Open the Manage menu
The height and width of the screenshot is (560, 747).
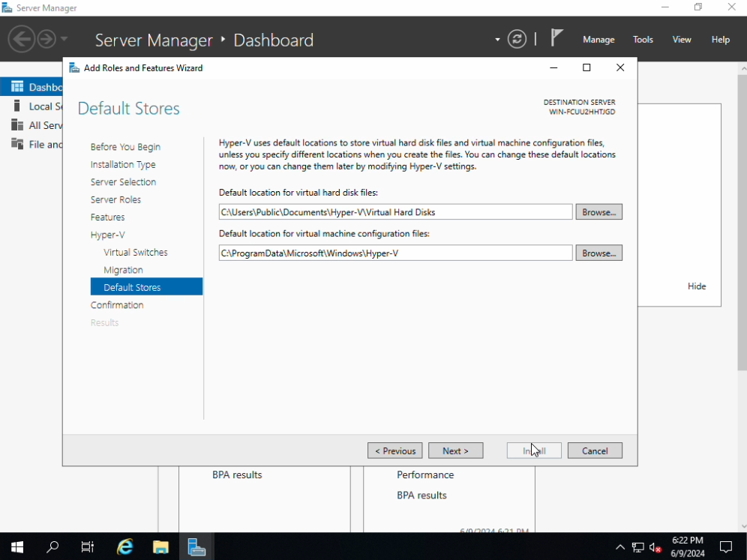click(x=598, y=40)
